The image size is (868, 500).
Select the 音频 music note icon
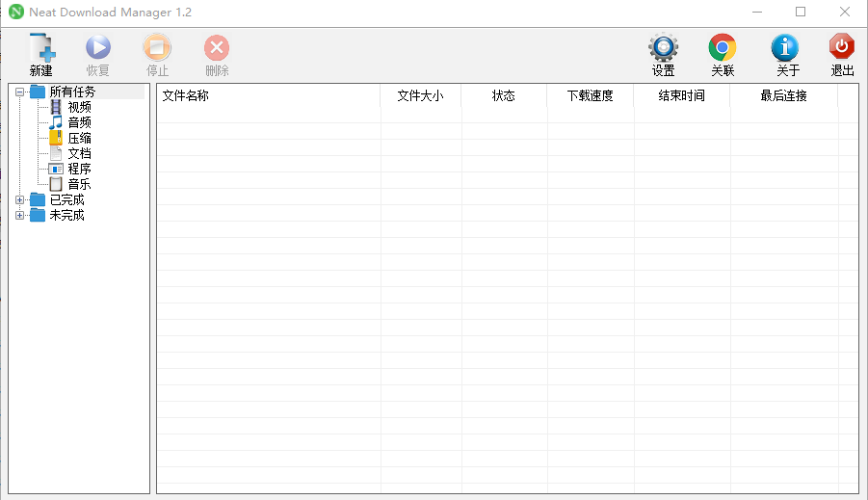pos(56,122)
